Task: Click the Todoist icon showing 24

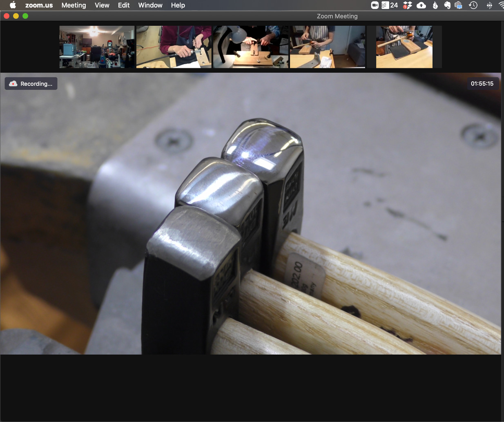Action: pyautogui.click(x=390, y=5)
